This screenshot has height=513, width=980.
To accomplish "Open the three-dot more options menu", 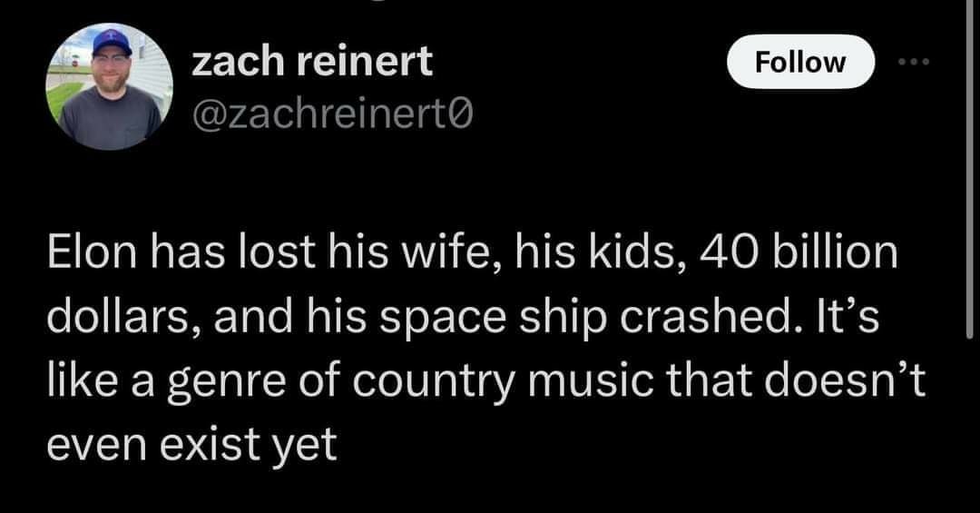I will tap(914, 62).
